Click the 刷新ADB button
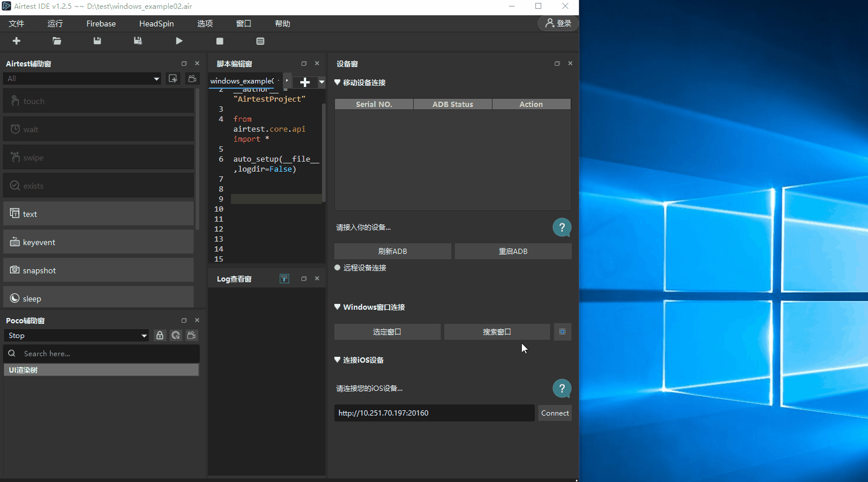The height and width of the screenshot is (482, 868). pos(393,251)
